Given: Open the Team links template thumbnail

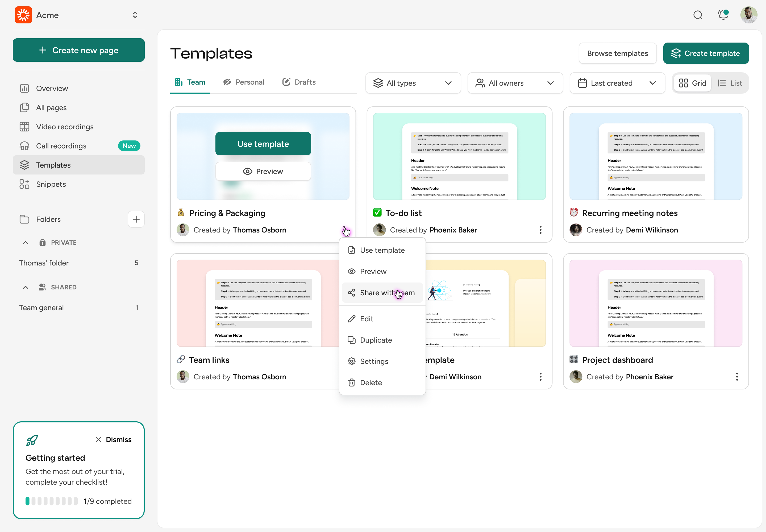Looking at the screenshot, I should pyautogui.click(x=258, y=303).
